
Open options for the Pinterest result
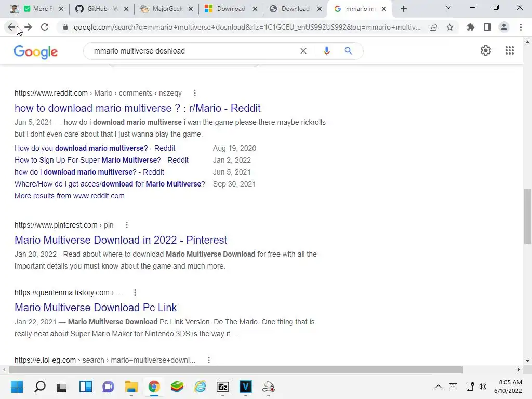coord(127,225)
